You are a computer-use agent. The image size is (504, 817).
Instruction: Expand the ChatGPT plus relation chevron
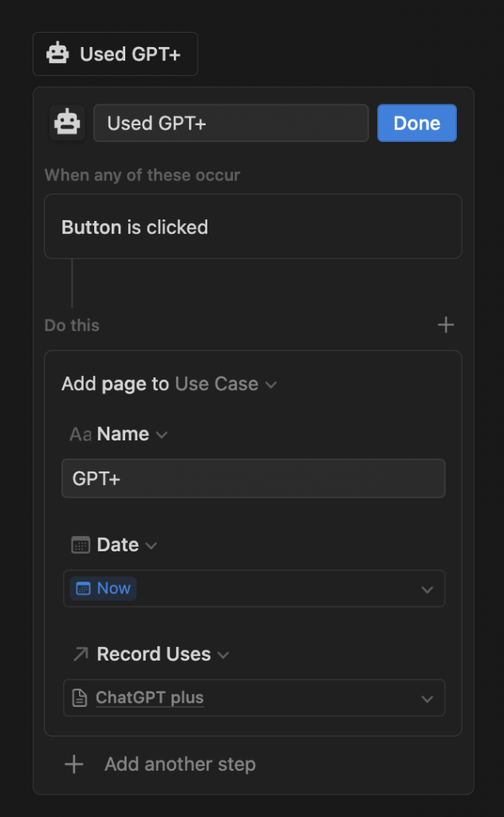pyautogui.click(x=427, y=699)
